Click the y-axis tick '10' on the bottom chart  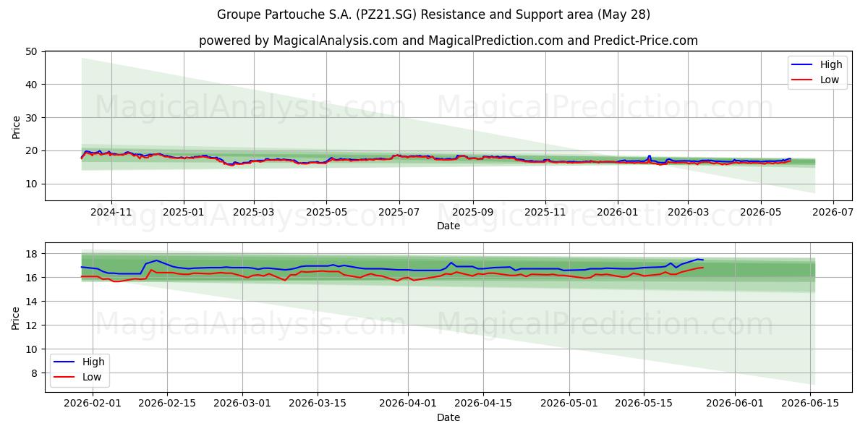pos(31,349)
